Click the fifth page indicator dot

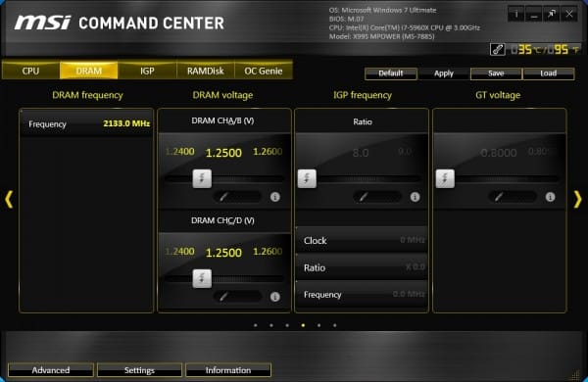pos(318,325)
